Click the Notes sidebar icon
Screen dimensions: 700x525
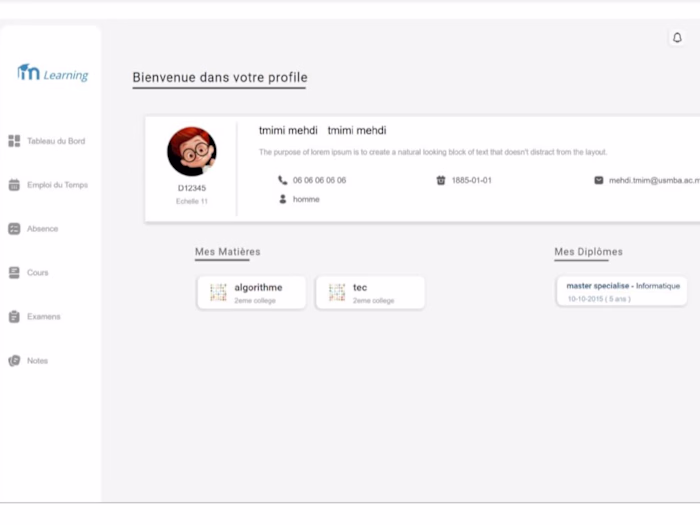(x=14, y=360)
